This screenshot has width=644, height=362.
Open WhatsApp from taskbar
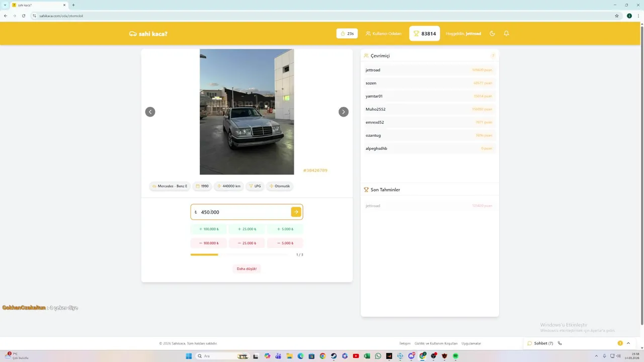click(x=378, y=356)
